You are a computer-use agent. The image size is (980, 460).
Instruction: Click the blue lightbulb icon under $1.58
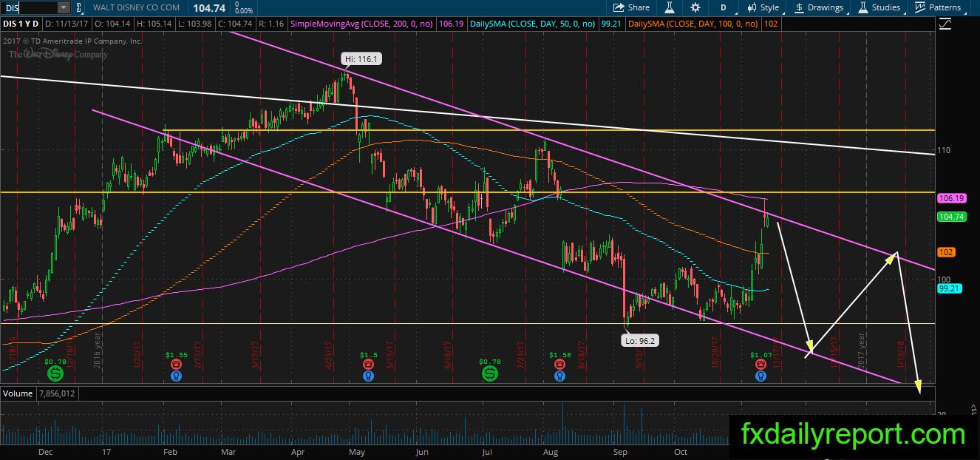(x=560, y=376)
